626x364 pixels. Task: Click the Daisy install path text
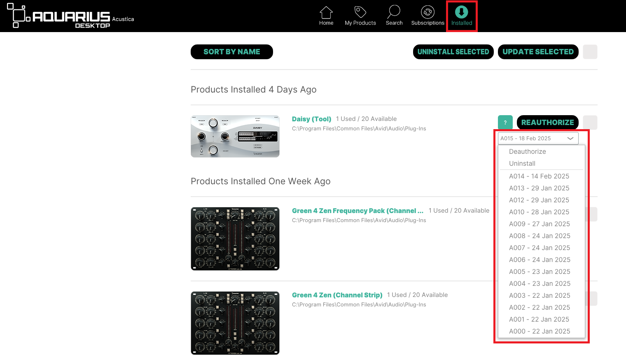point(359,129)
